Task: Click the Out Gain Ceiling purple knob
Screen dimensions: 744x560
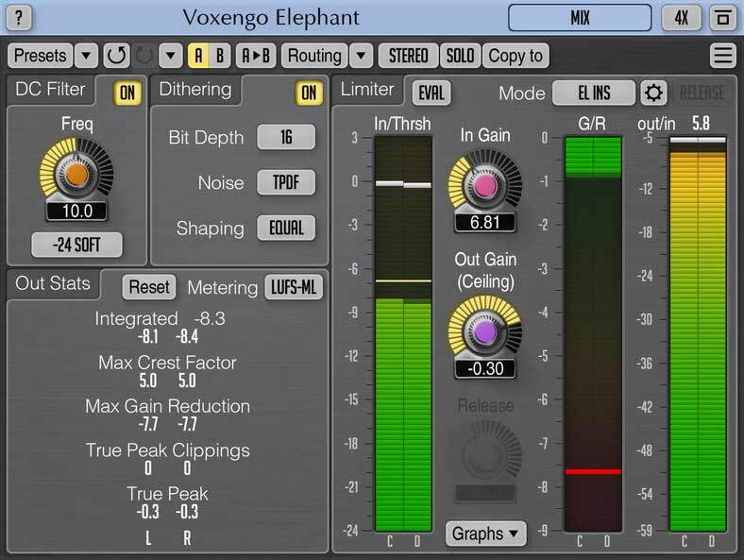Action: (x=485, y=331)
